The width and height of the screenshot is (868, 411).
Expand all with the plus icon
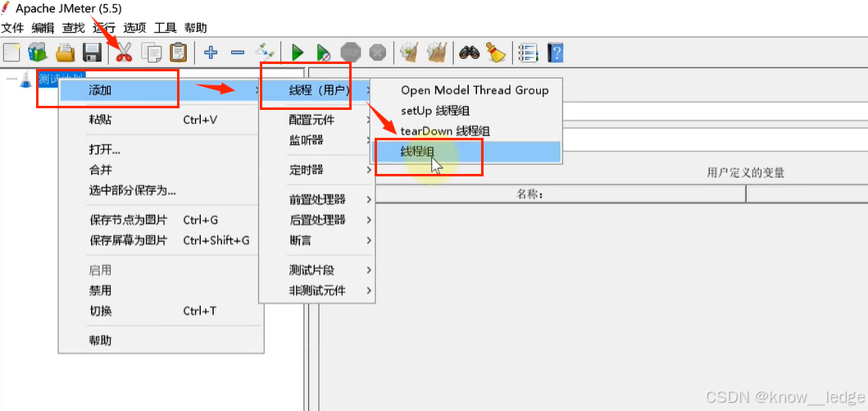pyautogui.click(x=211, y=53)
